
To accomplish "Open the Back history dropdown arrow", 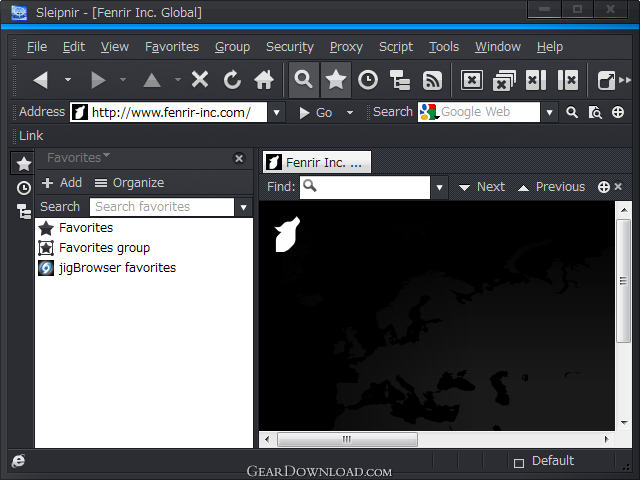I will 68,80.
